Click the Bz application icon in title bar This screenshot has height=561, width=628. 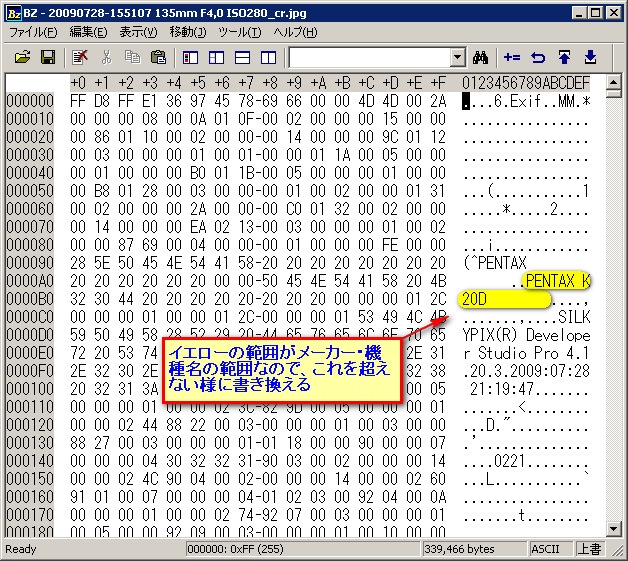14,13
